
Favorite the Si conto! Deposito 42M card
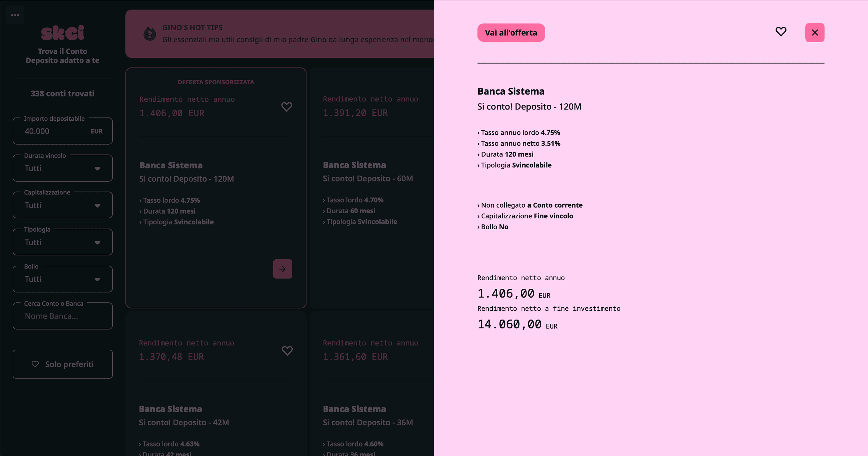[x=287, y=351]
